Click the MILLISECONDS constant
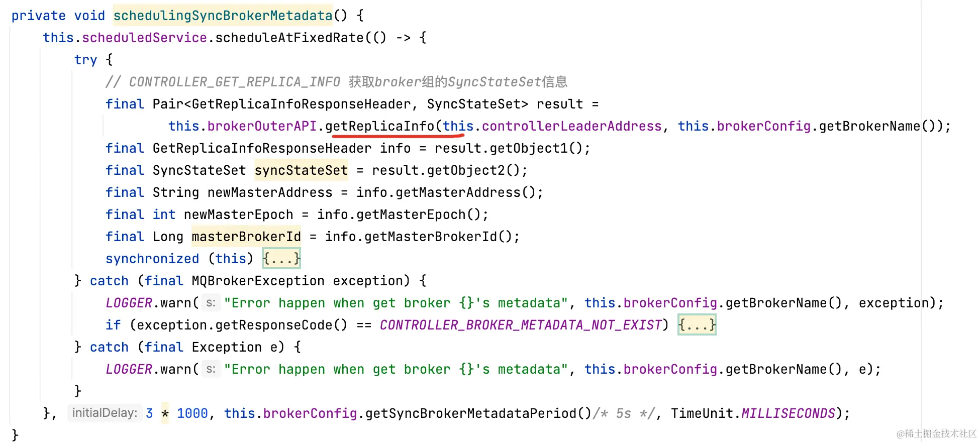Screen dimensions: 980x442 788,413
